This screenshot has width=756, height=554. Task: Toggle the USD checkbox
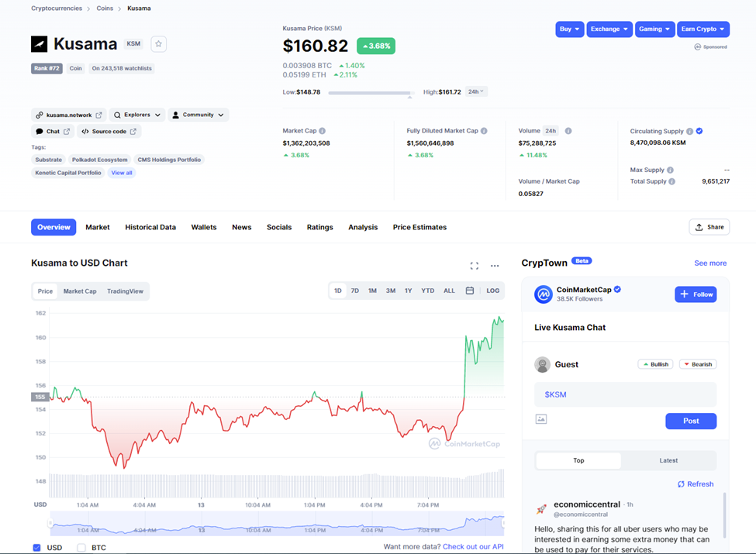pos(36,548)
